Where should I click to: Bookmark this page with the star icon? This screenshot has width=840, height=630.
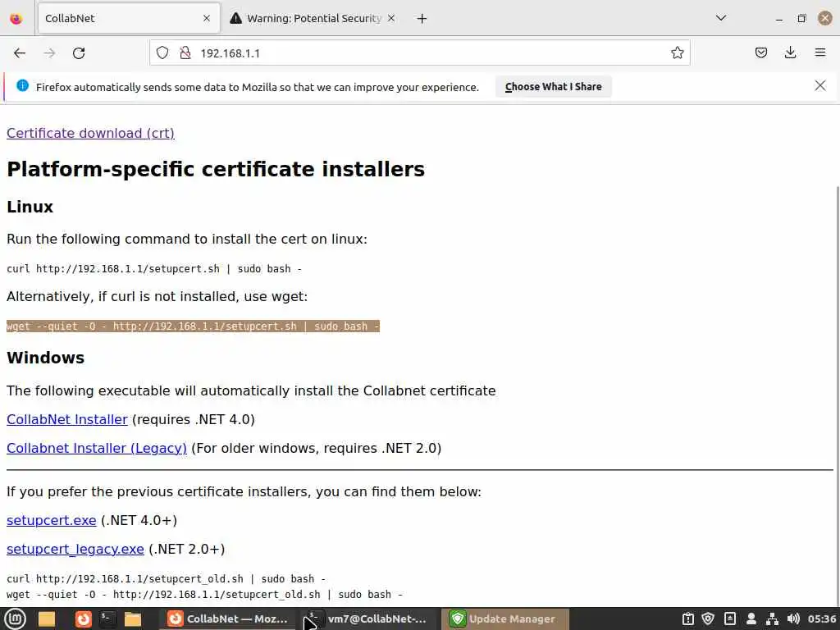pyautogui.click(x=677, y=52)
